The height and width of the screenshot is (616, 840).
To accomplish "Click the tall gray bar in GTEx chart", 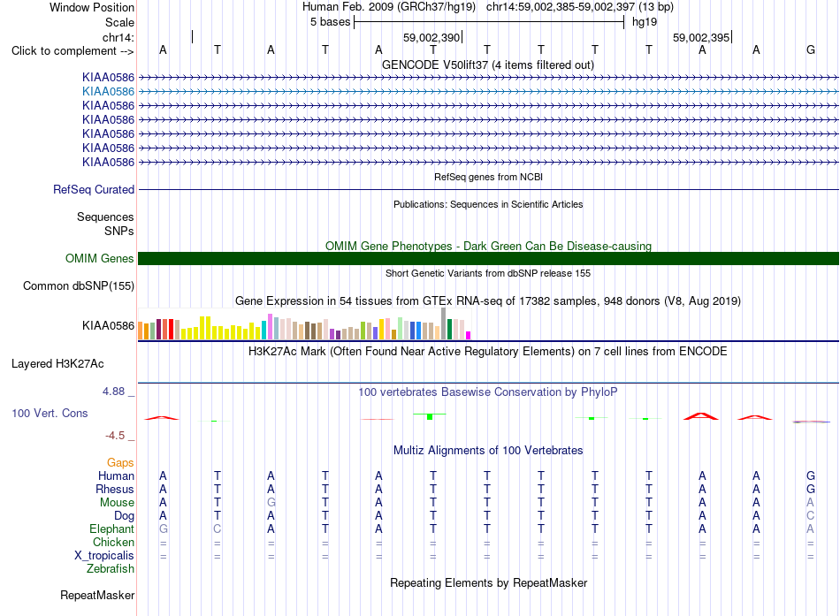I will tap(443, 323).
